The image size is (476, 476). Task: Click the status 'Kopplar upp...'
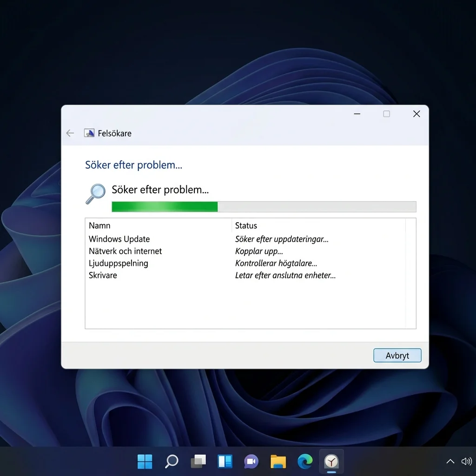click(259, 251)
